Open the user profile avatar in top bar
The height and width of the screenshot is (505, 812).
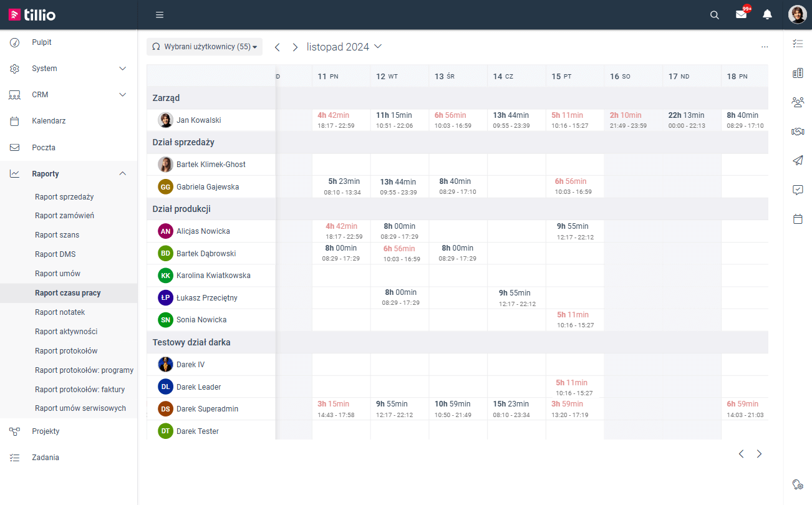798,14
